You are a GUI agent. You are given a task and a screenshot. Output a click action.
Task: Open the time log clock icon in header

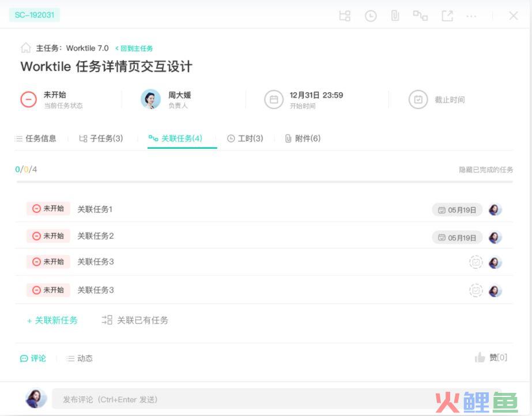pyautogui.click(x=371, y=16)
